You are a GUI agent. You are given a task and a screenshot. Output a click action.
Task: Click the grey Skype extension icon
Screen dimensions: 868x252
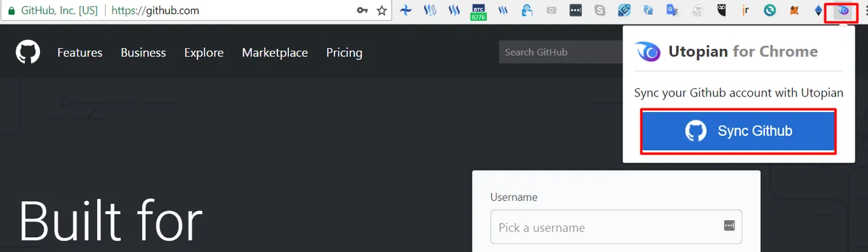pyautogui.click(x=599, y=11)
